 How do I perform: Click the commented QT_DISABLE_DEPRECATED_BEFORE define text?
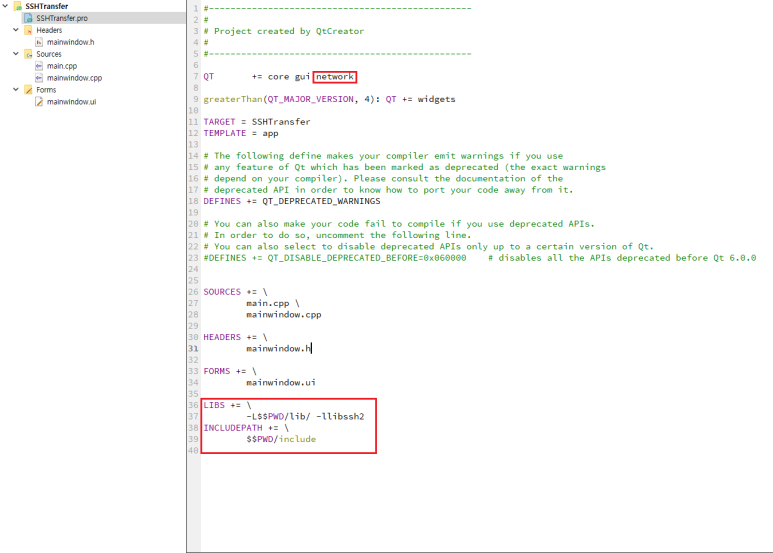tap(335, 258)
